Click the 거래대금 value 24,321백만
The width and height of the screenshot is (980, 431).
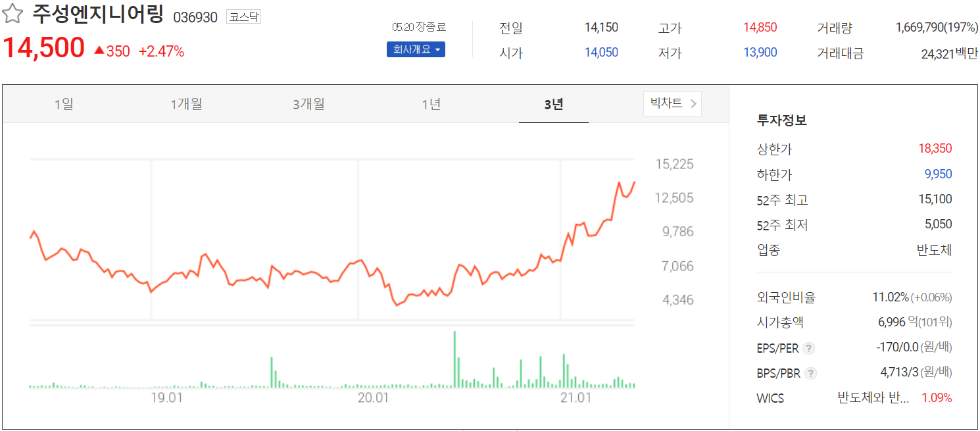950,54
